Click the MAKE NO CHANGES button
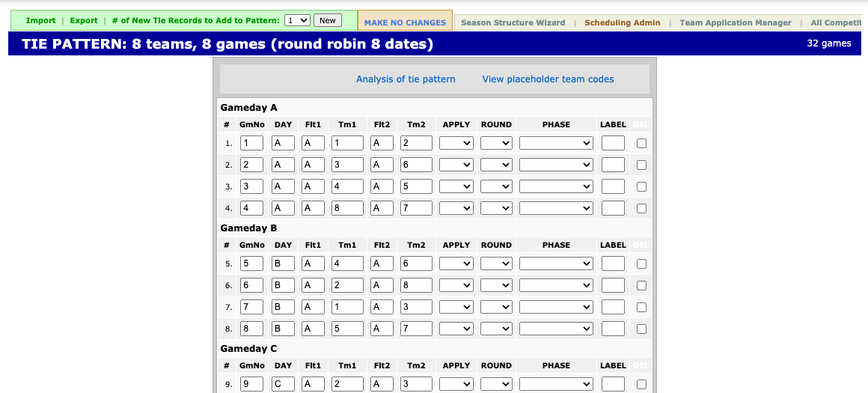The width and height of the screenshot is (868, 393). coord(405,22)
